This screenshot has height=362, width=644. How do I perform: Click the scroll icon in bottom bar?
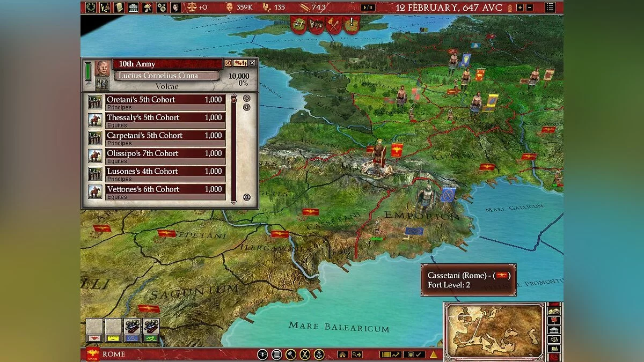[x=276, y=354]
